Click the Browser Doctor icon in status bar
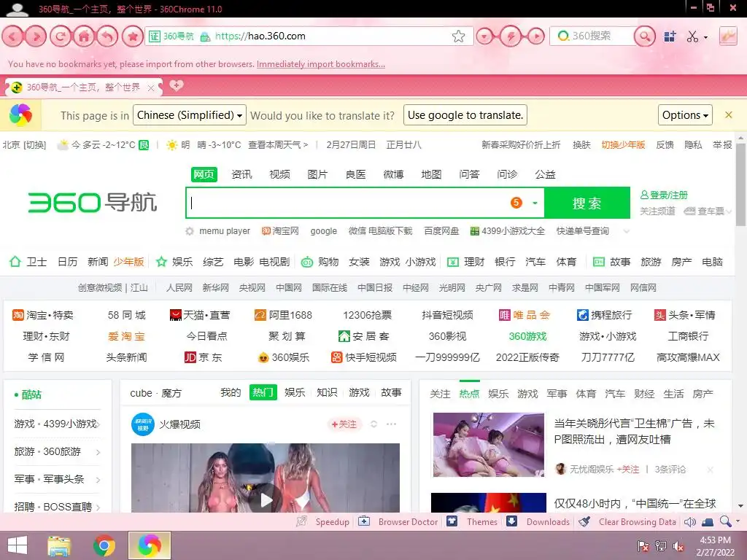This screenshot has height=560, width=747. pos(364,521)
